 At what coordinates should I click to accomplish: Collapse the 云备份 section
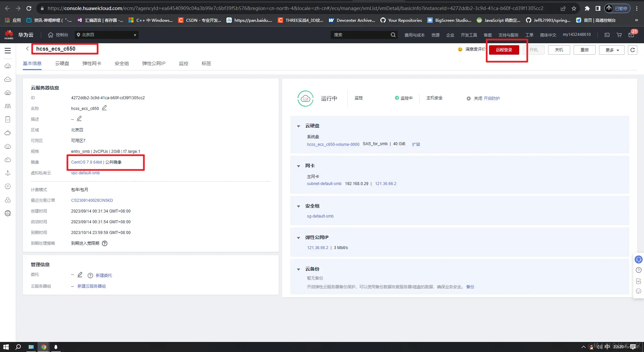point(299,269)
